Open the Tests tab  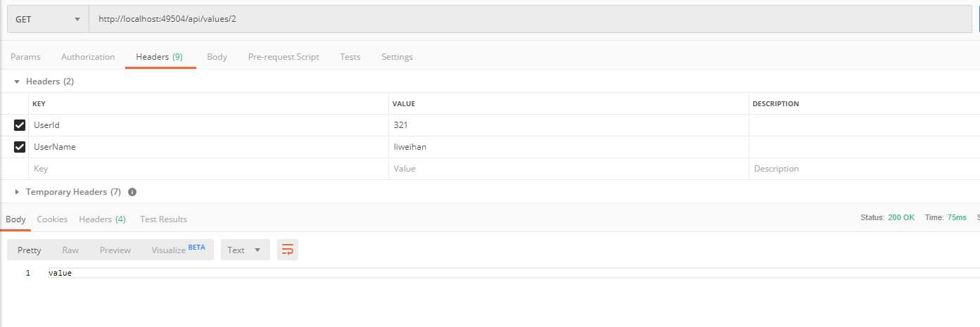pos(350,57)
